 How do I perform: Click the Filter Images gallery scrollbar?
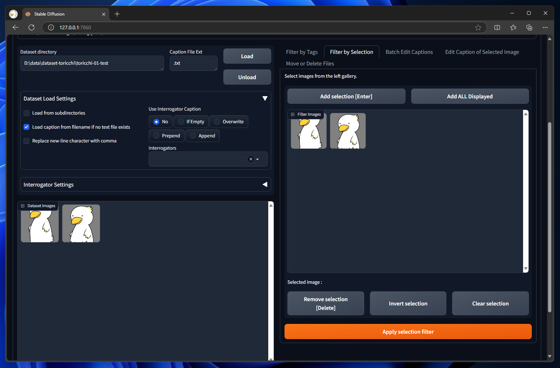[525, 191]
